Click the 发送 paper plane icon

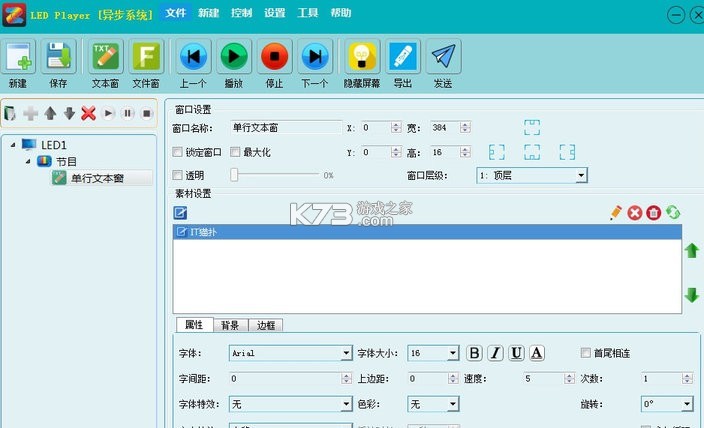point(443,56)
